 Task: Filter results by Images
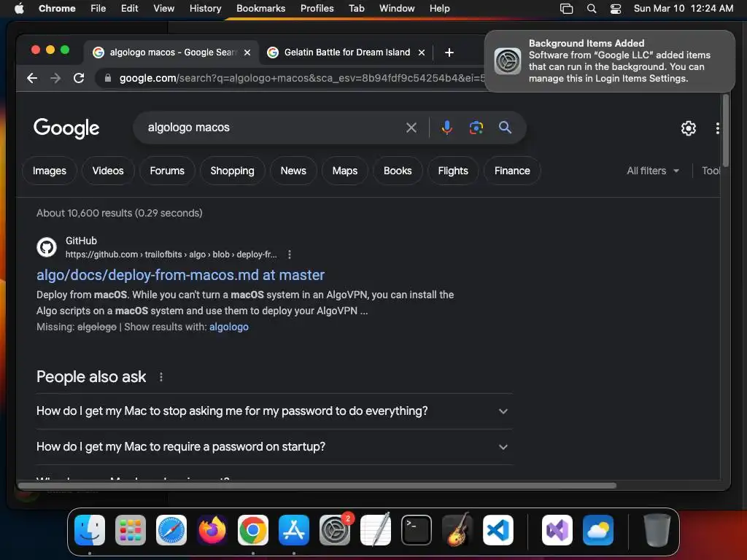pyautogui.click(x=50, y=171)
